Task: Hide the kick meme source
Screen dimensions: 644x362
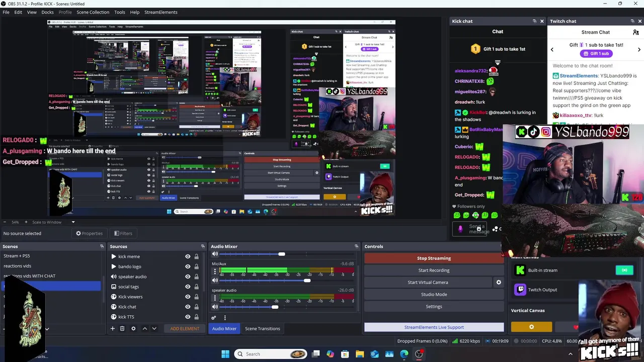Action: pyautogui.click(x=188, y=256)
